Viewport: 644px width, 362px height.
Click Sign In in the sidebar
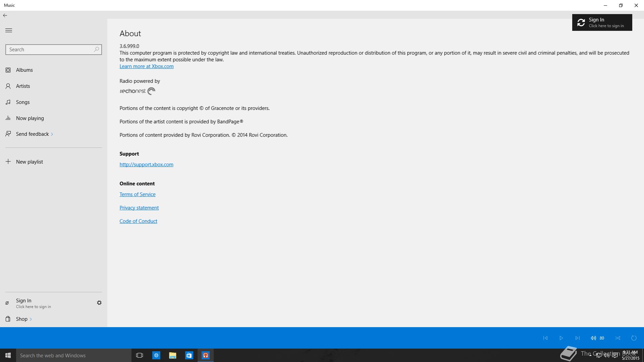(34, 303)
